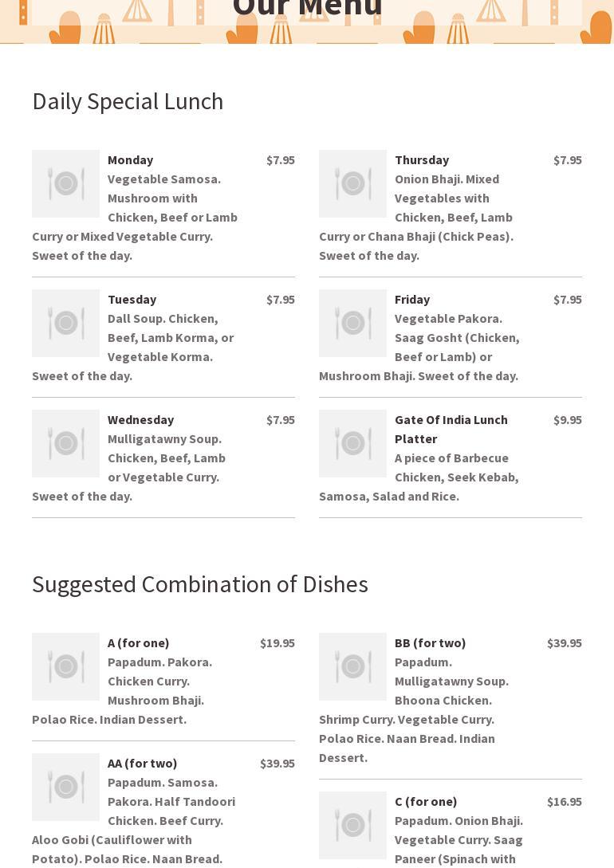Click the $19.95 price for combo A
This screenshot has width=614, height=868.
pyautogui.click(x=277, y=642)
